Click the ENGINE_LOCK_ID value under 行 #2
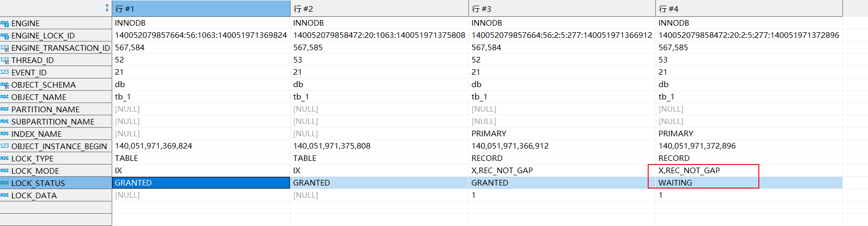This screenshot has height=226, width=868. [379, 35]
